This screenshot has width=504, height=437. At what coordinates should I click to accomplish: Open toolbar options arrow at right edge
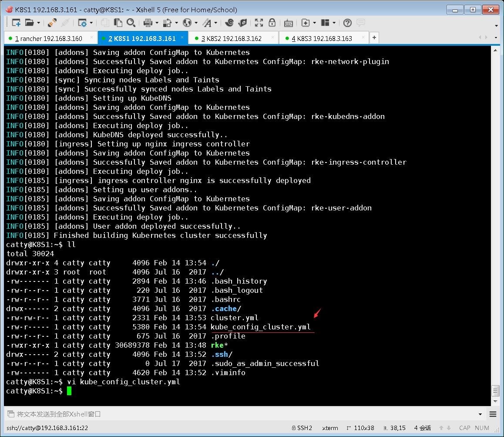tap(496, 25)
